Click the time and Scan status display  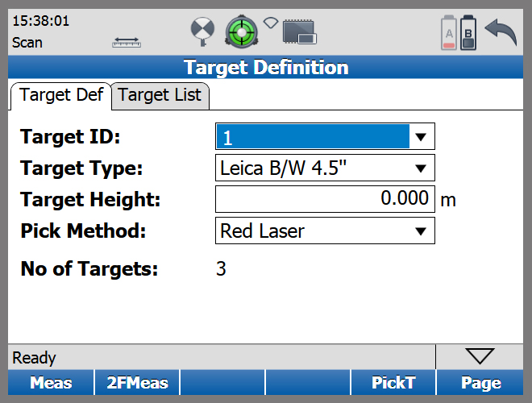[x=40, y=31]
